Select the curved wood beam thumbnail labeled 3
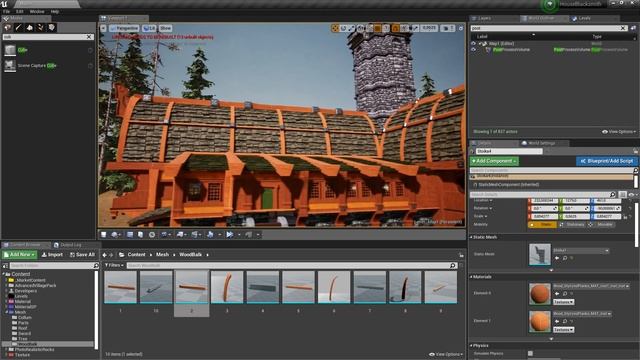 pyautogui.click(x=227, y=287)
